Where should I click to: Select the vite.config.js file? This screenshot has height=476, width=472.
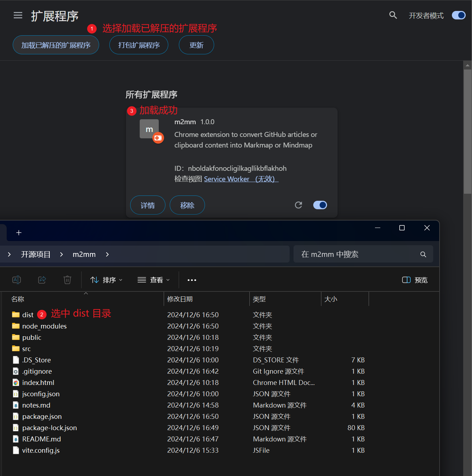[41, 450]
